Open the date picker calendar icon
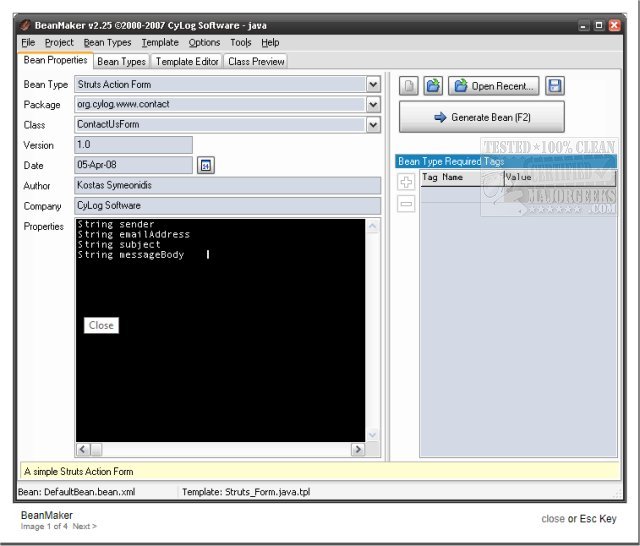 pyautogui.click(x=205, y=165)
